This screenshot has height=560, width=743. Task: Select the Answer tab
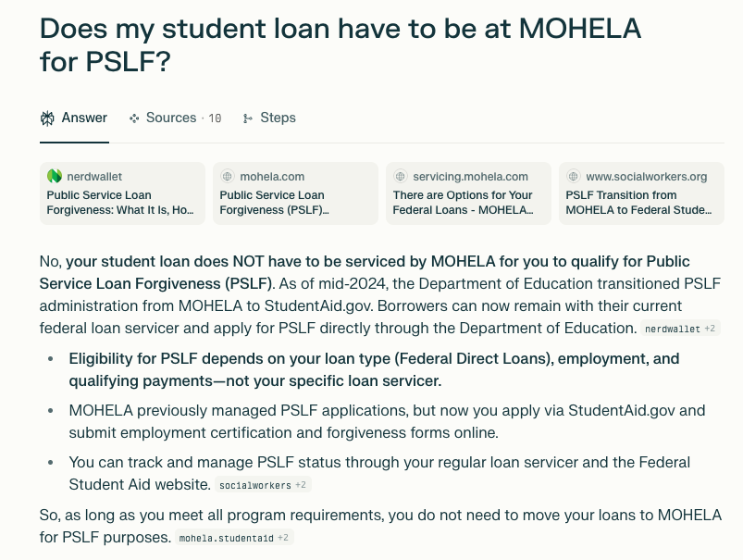[x=83, y=118]
